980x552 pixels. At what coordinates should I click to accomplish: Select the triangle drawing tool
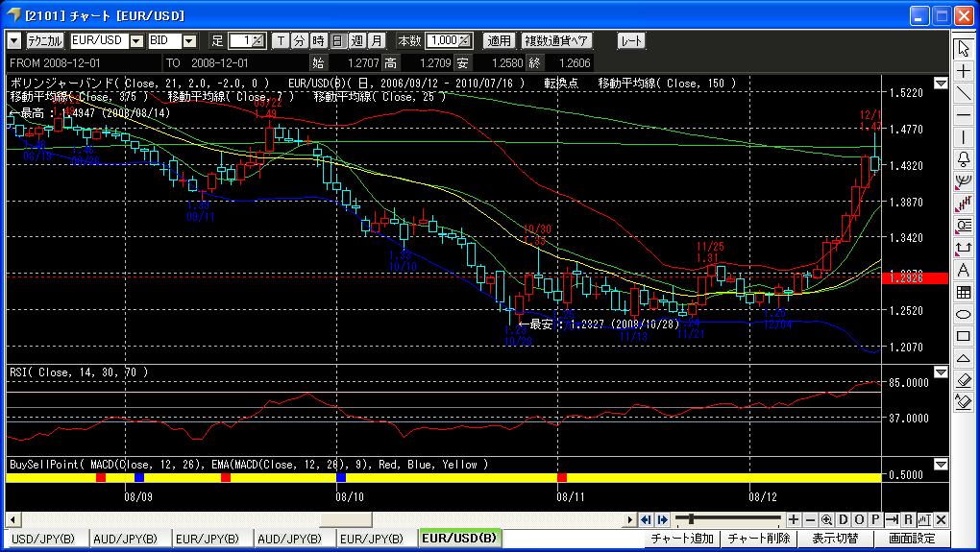tap(963, 358)
